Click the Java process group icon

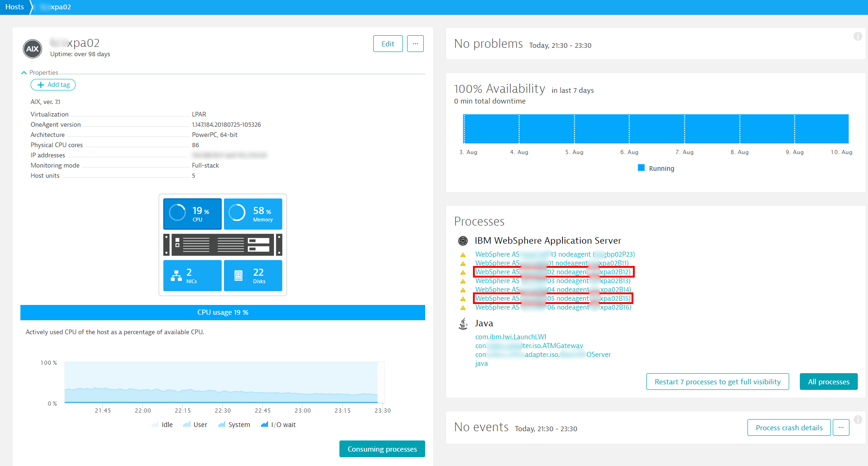pos(463,324)
